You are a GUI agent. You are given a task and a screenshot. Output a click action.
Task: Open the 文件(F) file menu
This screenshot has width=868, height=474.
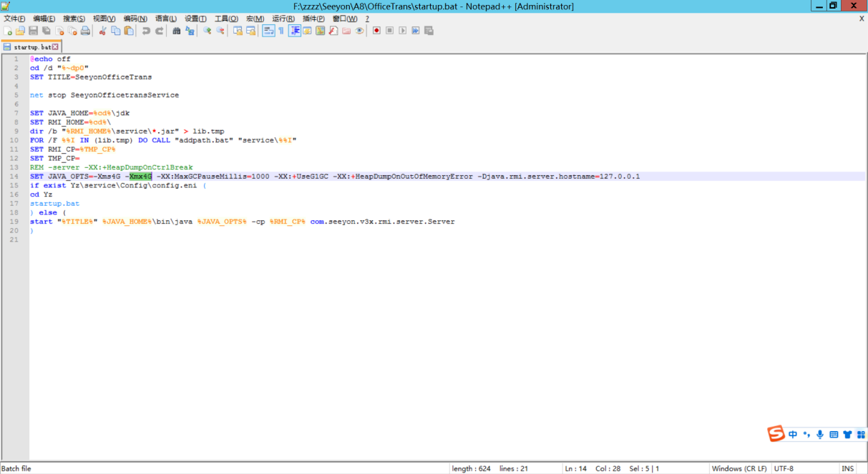14,19
